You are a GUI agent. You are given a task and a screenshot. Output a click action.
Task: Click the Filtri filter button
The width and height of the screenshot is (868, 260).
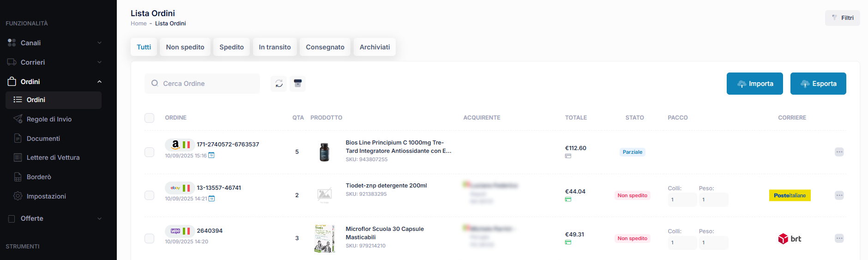pyautogui.click(x=843, y=18)
